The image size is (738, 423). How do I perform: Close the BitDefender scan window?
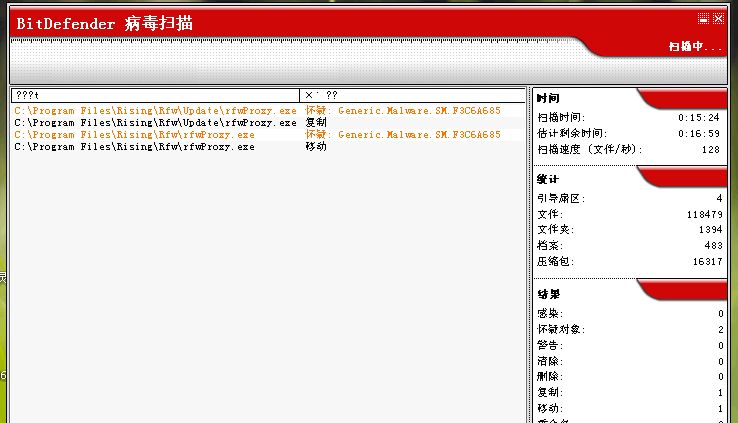coord(718,18)
